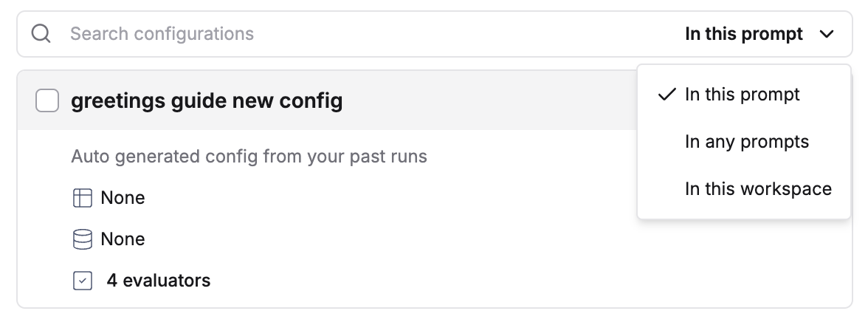Click the 4 evaluators label

tap(158, 281)
